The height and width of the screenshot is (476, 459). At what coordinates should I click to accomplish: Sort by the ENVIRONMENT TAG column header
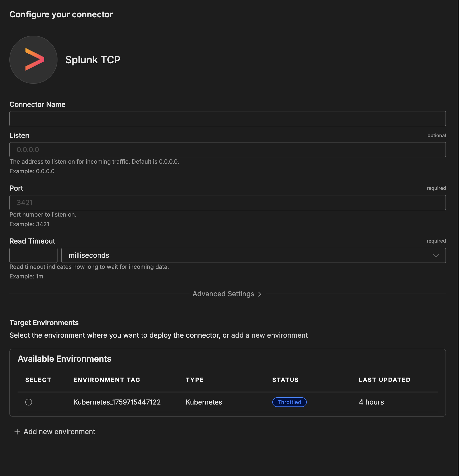click(x=107, y=380)
